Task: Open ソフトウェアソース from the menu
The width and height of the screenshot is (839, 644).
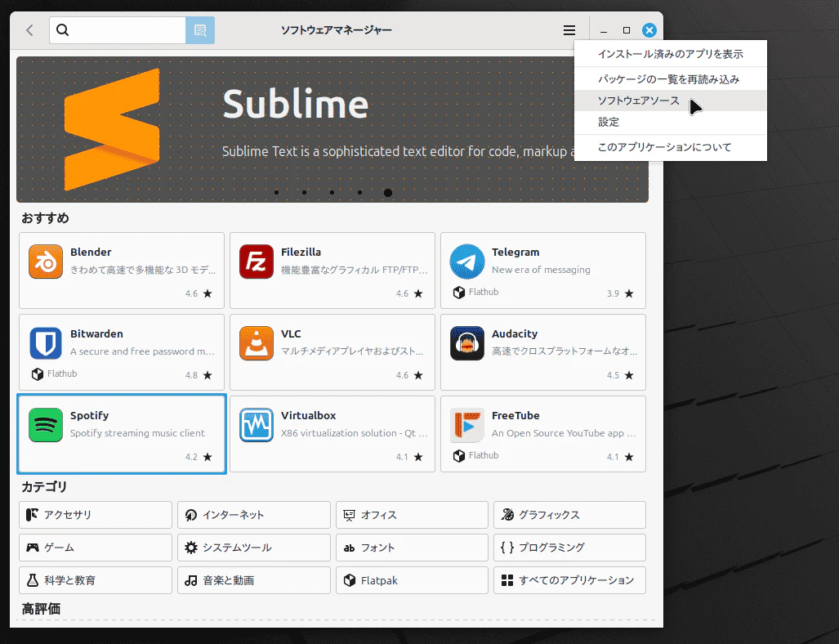Action: click(x=671, y=101)
